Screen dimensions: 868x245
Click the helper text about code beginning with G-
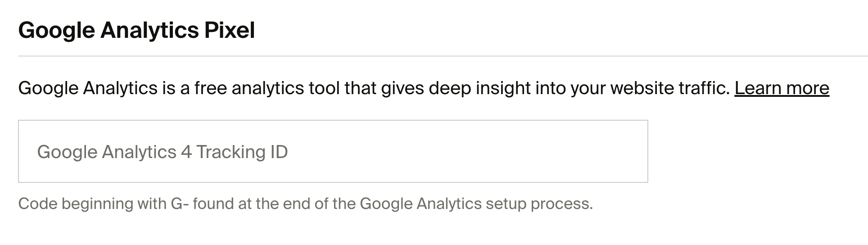click(305, 204)
